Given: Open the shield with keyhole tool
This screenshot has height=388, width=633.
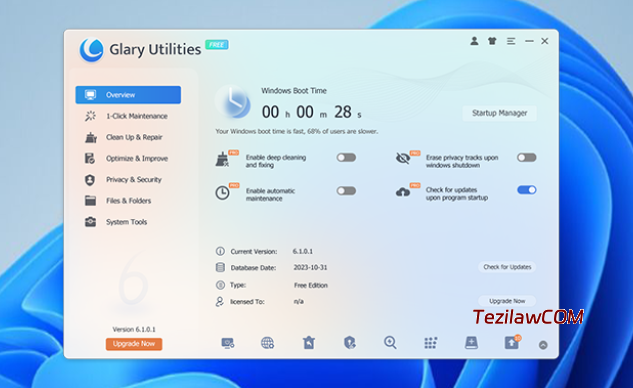Looking at the screenshot, I should tap(350, 343).
